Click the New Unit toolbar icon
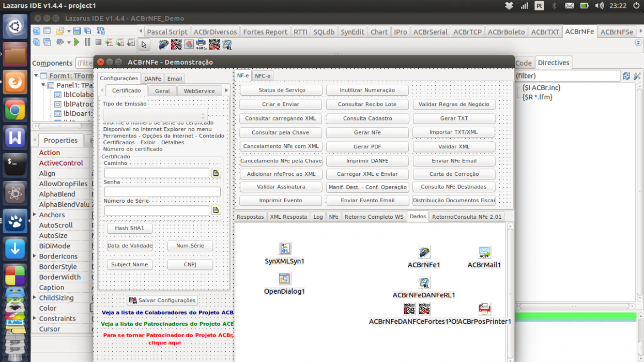Viewport: 644px width, 362px height. point(36,31)
